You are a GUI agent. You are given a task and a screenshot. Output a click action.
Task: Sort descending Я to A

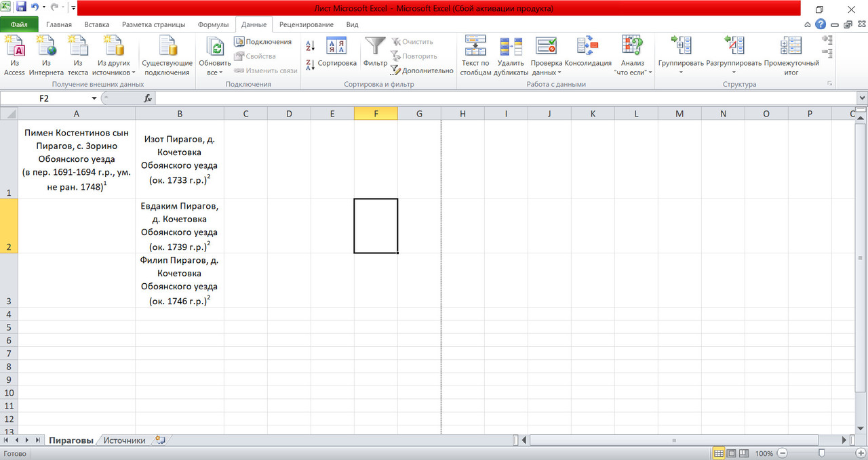(310, 65)
